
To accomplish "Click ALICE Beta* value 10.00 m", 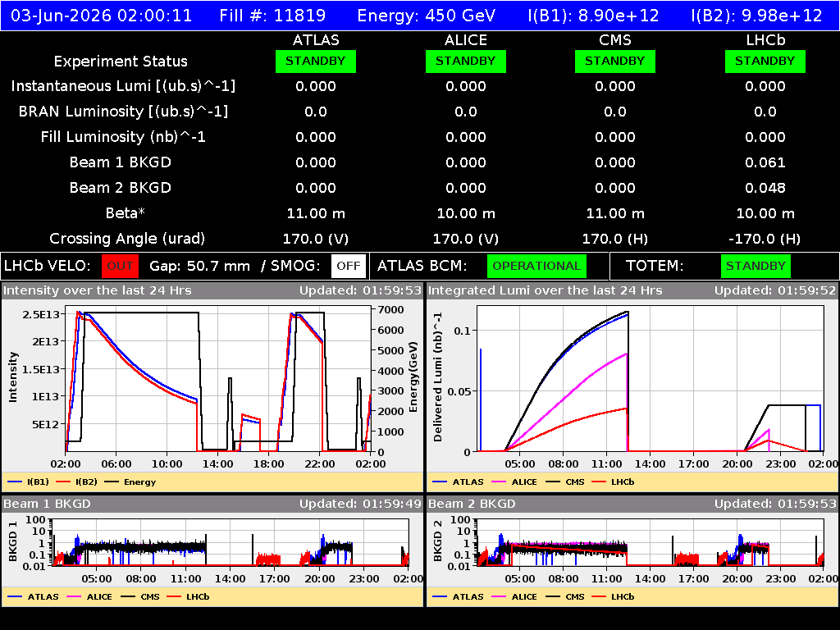I will tap(466, 214).
